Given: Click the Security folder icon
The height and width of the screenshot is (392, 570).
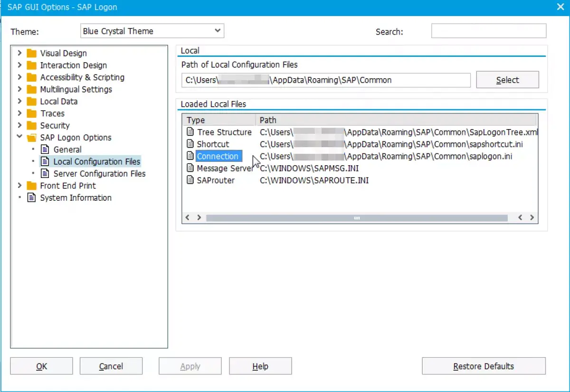Looking at the screenshot, I should tap(31, 125).
